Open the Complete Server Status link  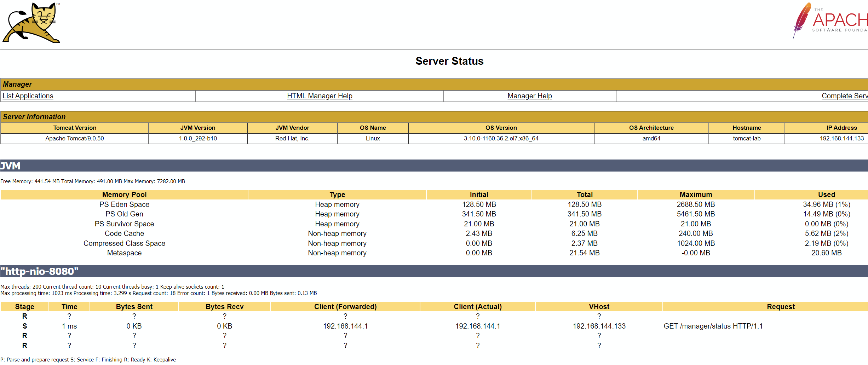pos(845,96)
